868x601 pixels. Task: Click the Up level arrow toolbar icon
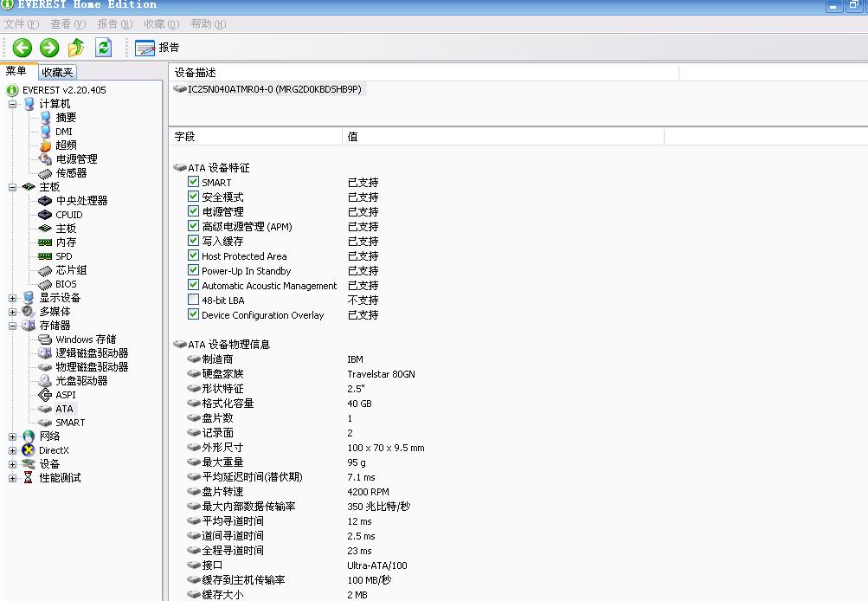[x=76, y=48]
